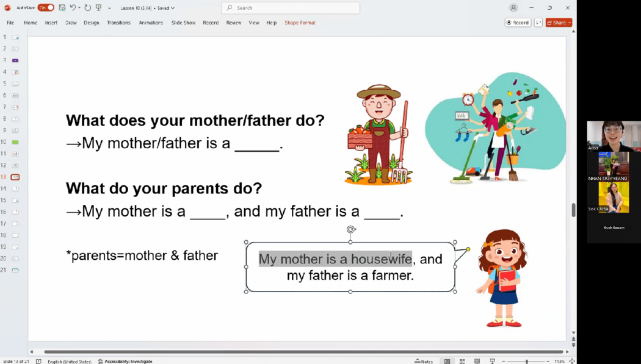This screenshot has height=364, width=641.
Task: Start presentation from beginning icon
Action: [x=99, y=8]
